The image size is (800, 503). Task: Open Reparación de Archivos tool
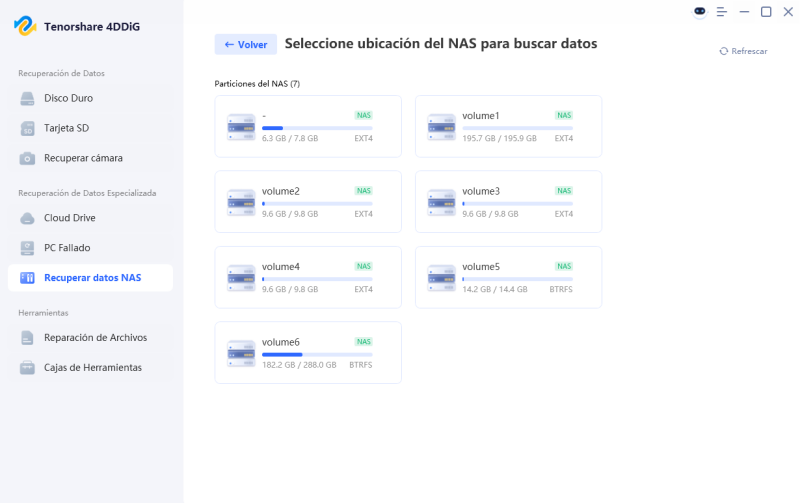tap(90, 338)
